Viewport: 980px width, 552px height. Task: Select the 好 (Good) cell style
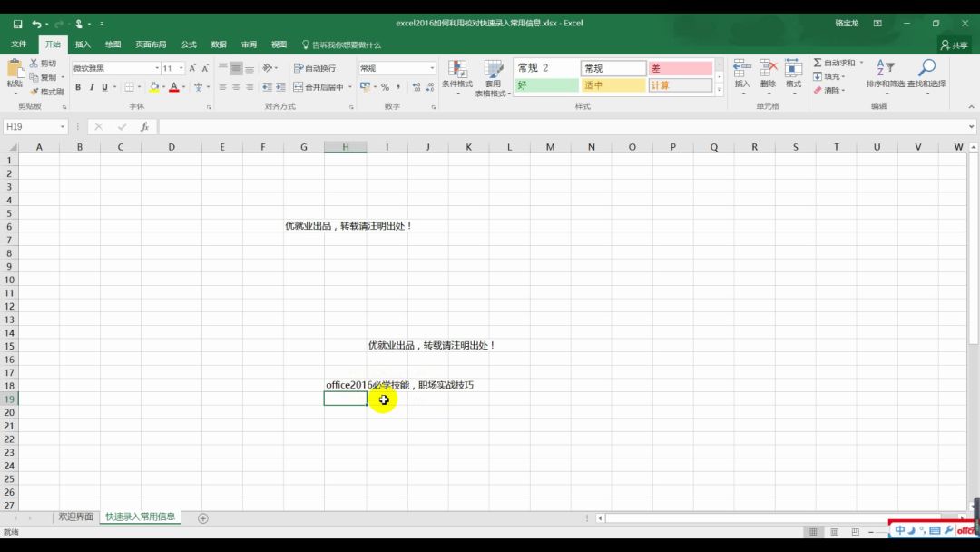click(x=546, y=85)
